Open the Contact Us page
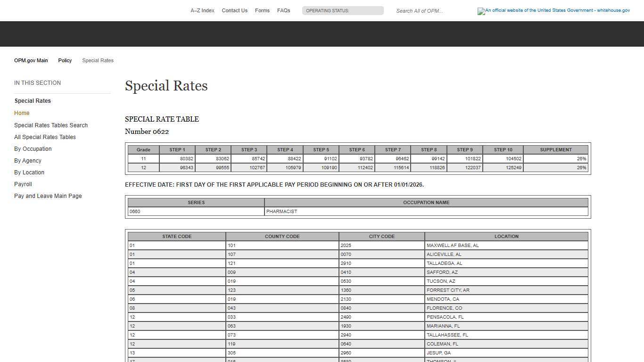The image size is (644, 362). point(234,10)
